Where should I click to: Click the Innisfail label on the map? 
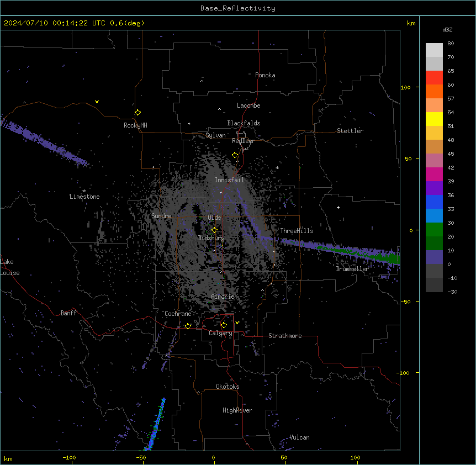229,180
